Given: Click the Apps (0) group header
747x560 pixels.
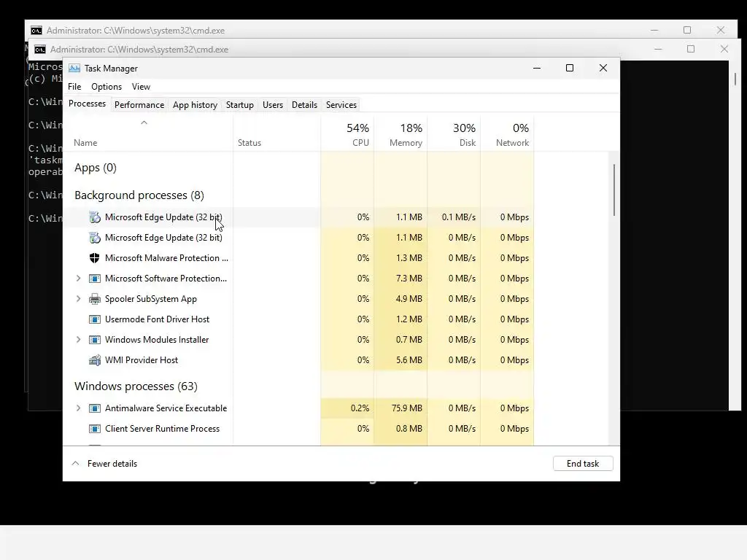Looking at the screenshot, I should [96, 168].
